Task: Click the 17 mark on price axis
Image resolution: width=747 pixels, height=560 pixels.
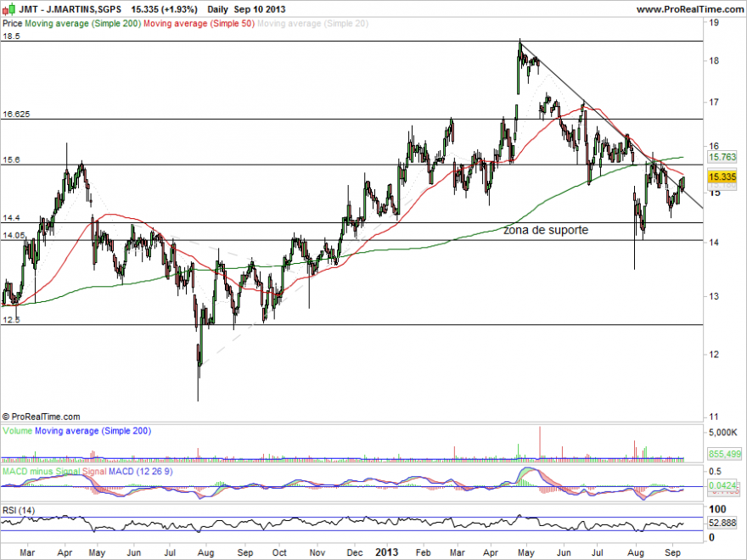Action: [714, 102]
